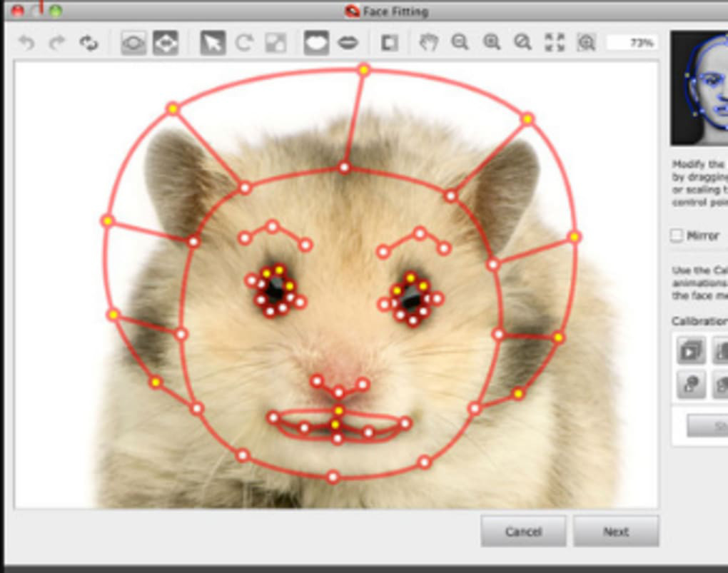Select the arrow pointer tool

click(x=213, y=43)
